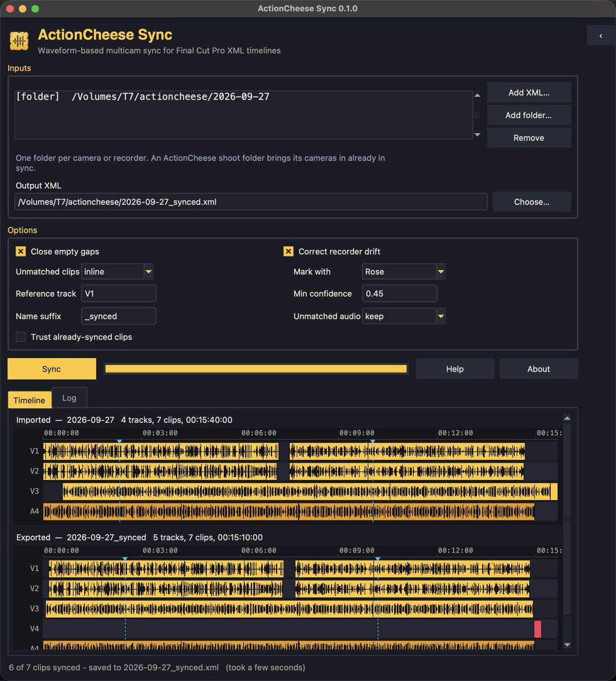Click the first playhead marker on Imported timeline
This screenshot has height=681, width=616.
pyautogui.click(x=120, y=441)
